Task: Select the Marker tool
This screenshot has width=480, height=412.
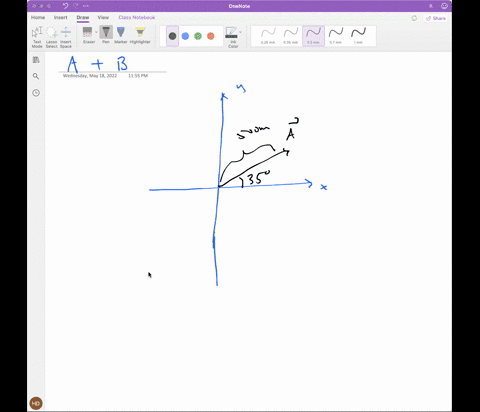Action: 121,35
